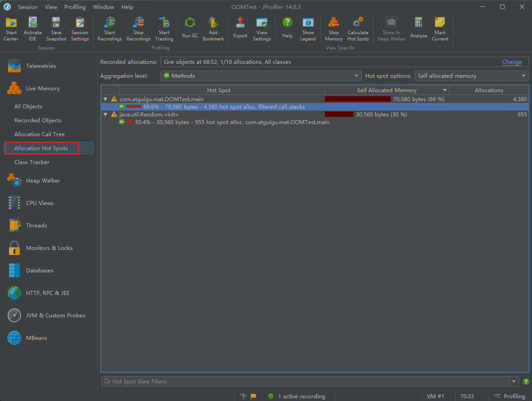The width and height of the screenshot is (532, 401).
Task: Click Activate IDE toolbar icon
Action: [32, 29]
